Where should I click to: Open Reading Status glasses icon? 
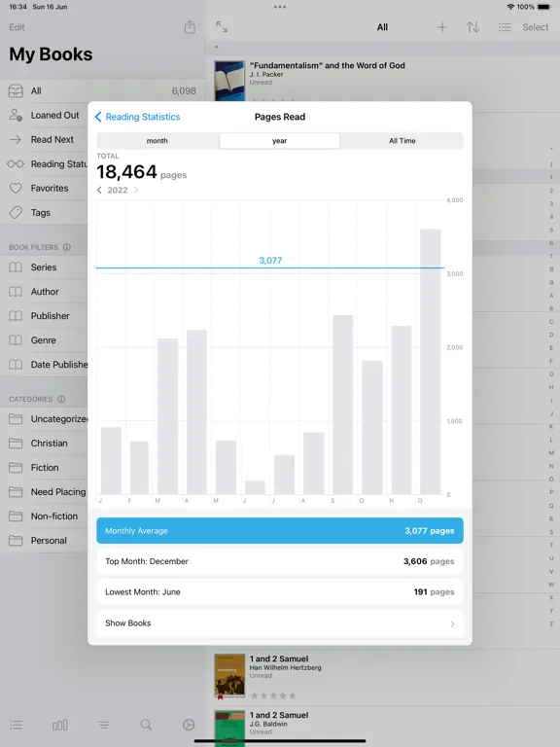pyautogui.click(x=16, y=163)
